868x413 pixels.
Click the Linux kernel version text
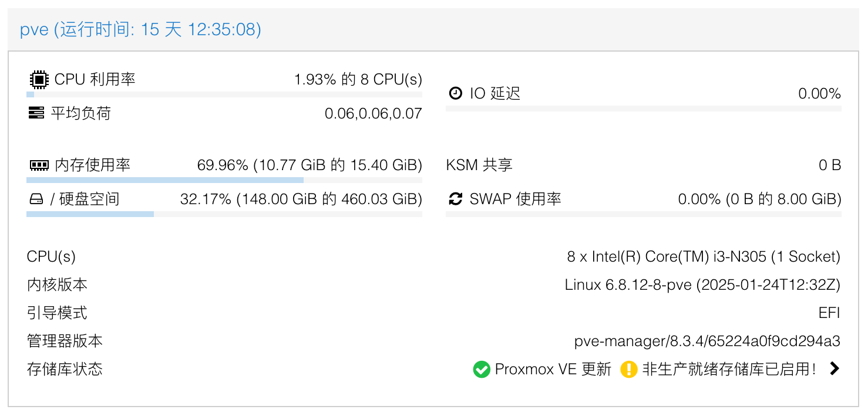(x=702, y=285)
